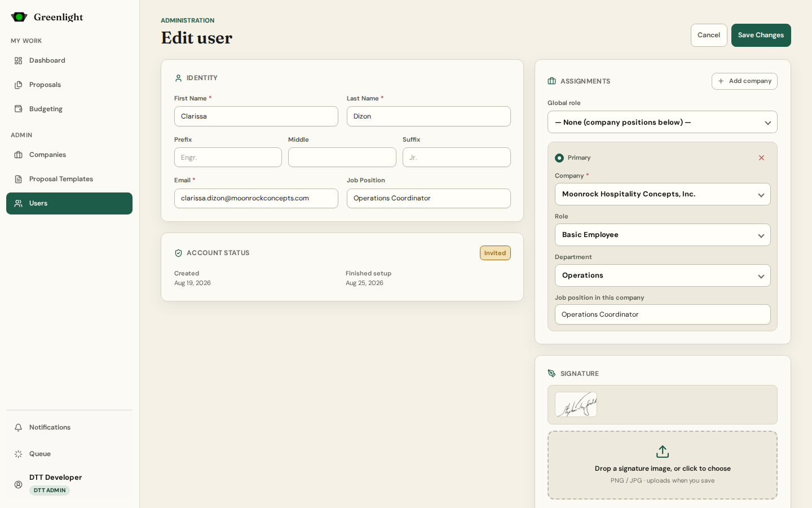The image size is (812, 508).
Task: Click the Job Position field in Identity
Action: 429,198
